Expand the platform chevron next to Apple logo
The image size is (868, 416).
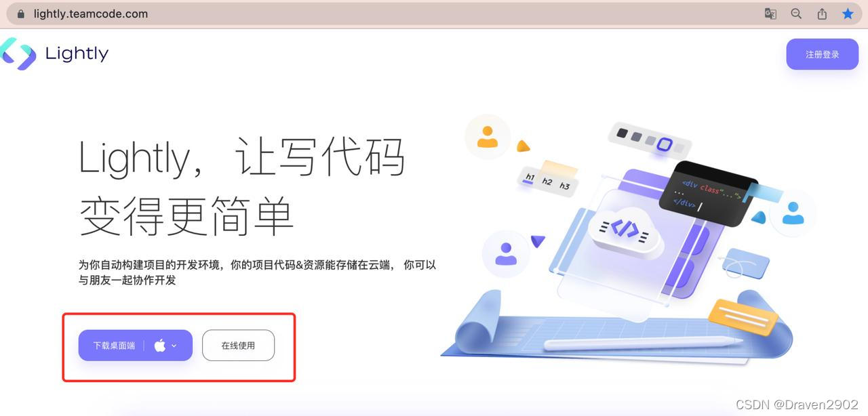pos(174,346)
